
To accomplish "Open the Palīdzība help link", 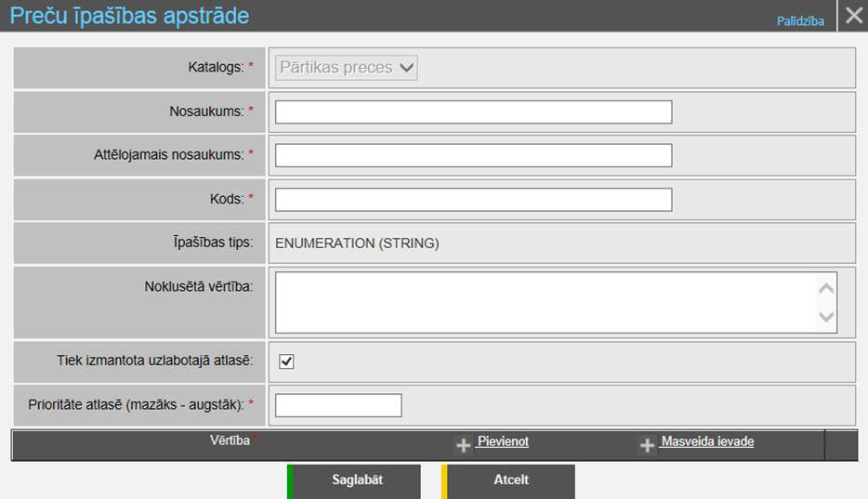I will 800,21.
